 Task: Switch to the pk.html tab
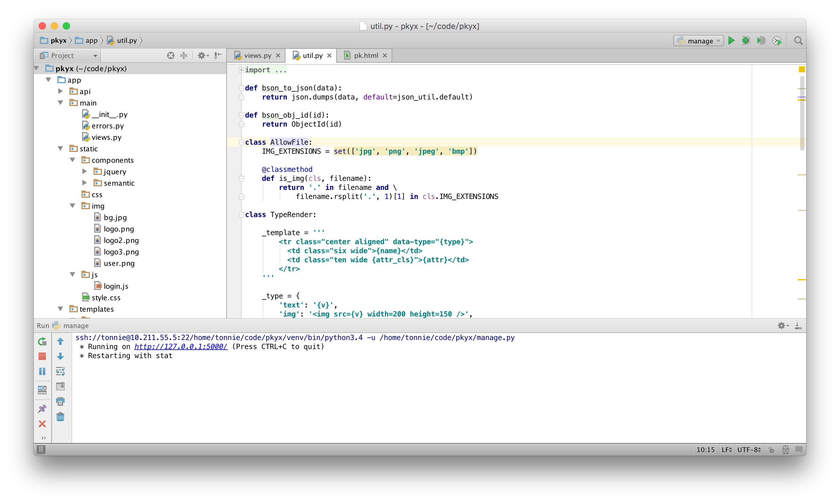365,55
